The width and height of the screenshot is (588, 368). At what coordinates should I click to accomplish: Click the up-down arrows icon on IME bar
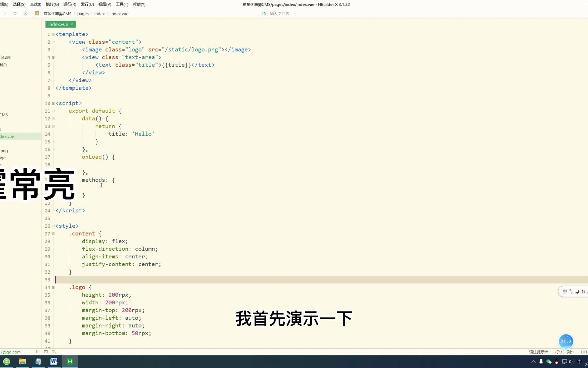coord(583,292)
